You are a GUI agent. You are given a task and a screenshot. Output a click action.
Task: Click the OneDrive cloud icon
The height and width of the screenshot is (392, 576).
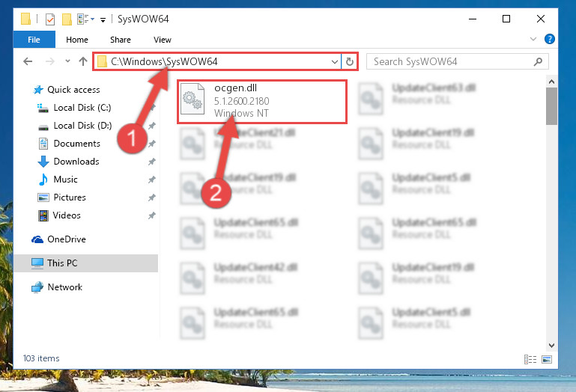[37, 239]
